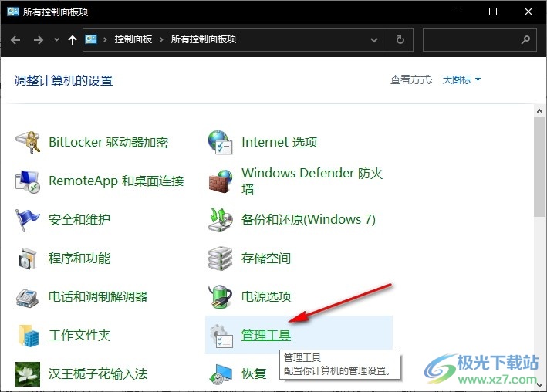The height and width of the screenshot is (392, 547).
Task: Open the 工作文件夹 link
Action: pyautogui.click(x=79, y=336)
